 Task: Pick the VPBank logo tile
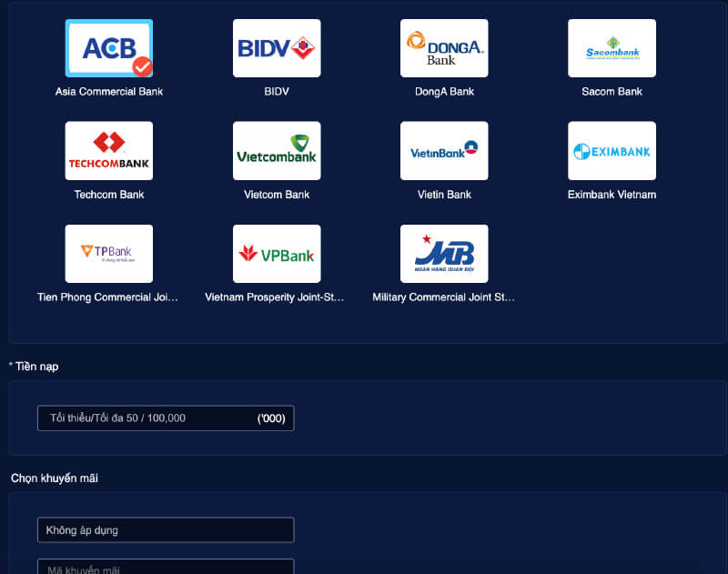[x=277, y=254]
